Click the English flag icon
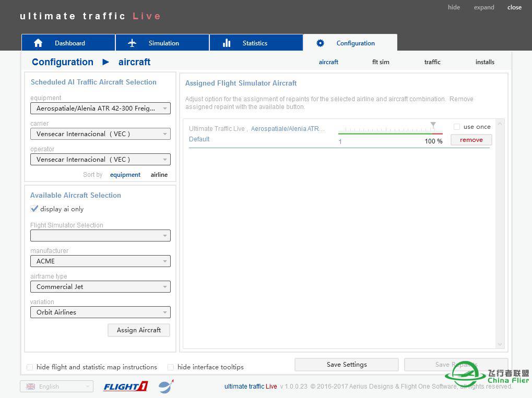The width and height of the screenshot is (532, 398). point(30,387)
